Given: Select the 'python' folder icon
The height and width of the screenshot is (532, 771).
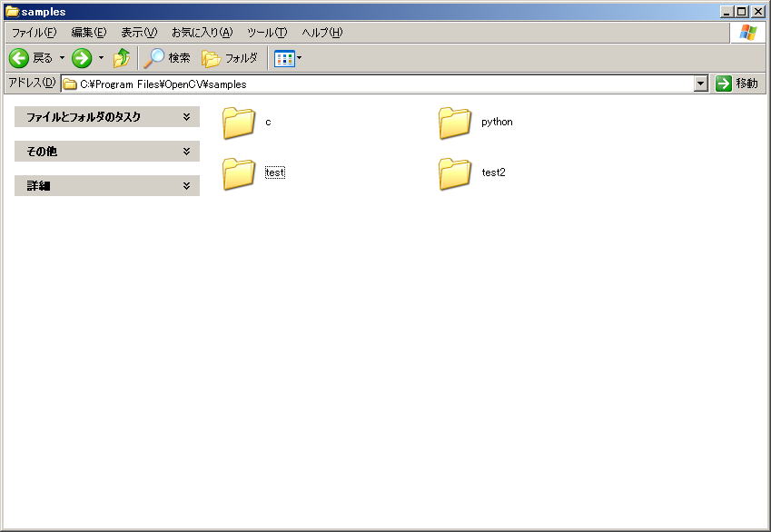Looking at the screenshot, I should (x=455, y=123).
